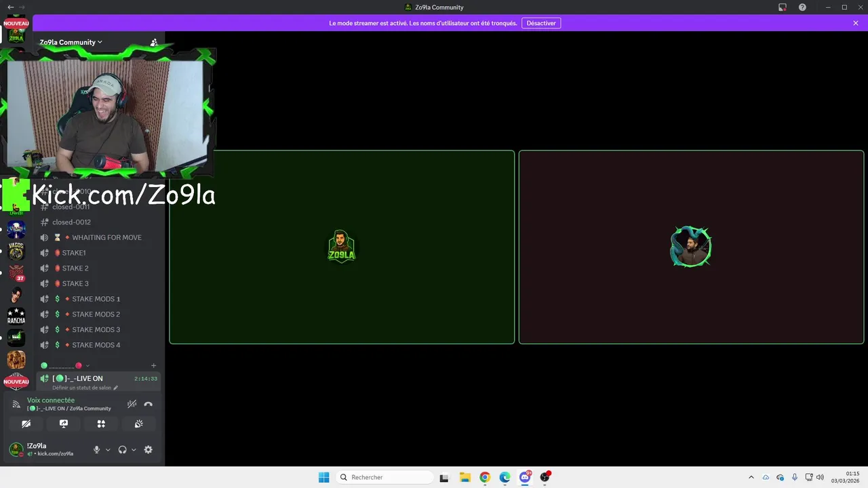Click 'Désactiver' streamer mode button
The image size is (868, 488).
point(541,23)
